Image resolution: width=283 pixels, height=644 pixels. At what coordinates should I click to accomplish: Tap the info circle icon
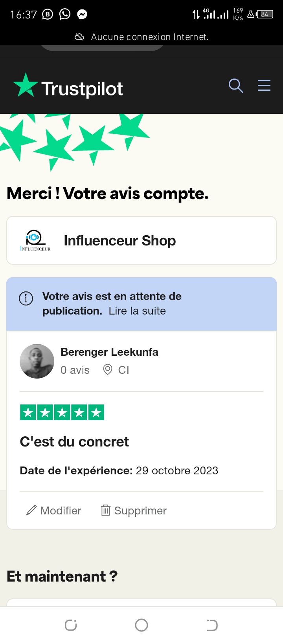point(26,298)
